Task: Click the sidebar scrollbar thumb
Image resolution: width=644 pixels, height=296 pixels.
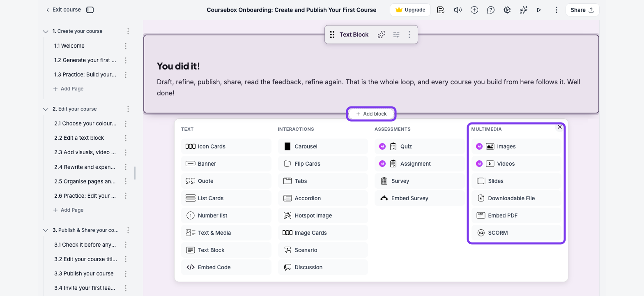Action: coord(135,173)
